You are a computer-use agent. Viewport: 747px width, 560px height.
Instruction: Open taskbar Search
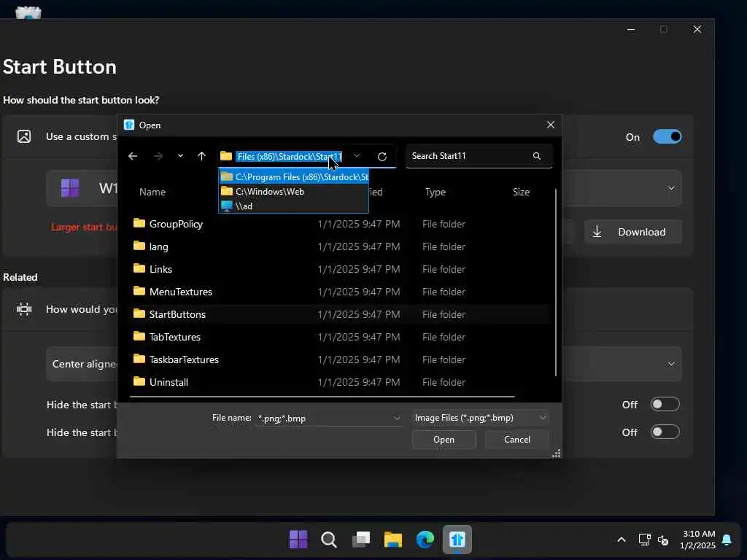(x=329, y=540)
